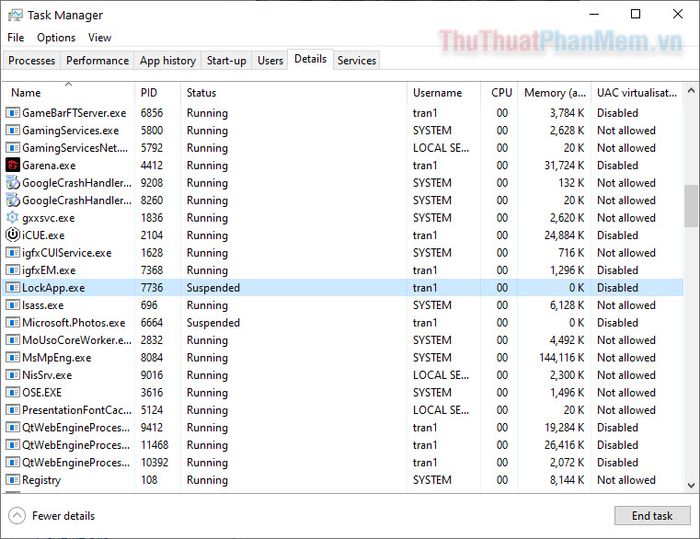This screenshot has width=700, height=539.
Task: Switch to the Performance tab
Action: [97, 60]
